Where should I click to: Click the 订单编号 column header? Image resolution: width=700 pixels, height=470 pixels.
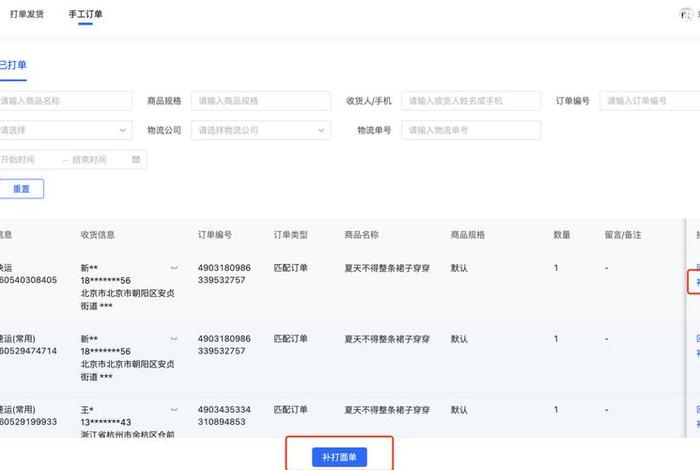[x=215, y=235]
